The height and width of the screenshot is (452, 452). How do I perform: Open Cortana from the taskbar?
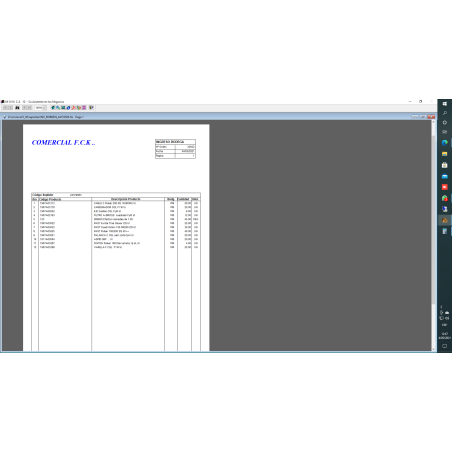pos(445,123)
